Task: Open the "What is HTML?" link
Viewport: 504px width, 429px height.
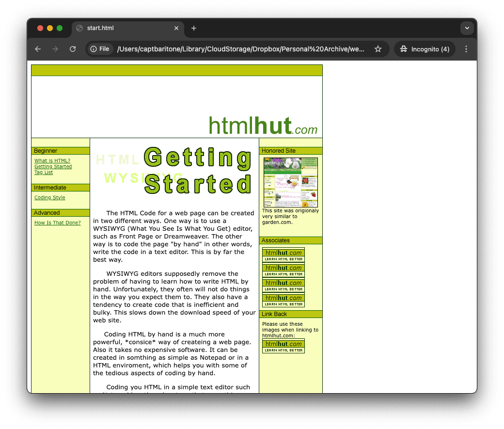Action: click(52, 160)
